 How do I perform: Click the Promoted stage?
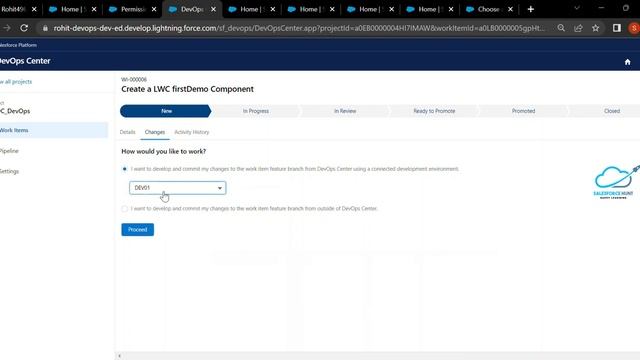coord(523,111)
